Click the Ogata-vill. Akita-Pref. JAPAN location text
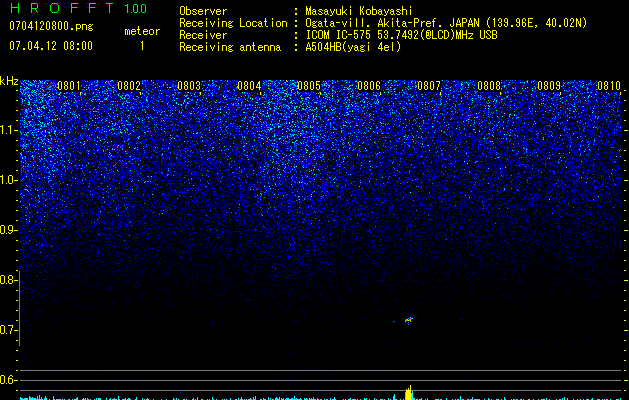The image size is (629, 400). [x=446, y=23]
